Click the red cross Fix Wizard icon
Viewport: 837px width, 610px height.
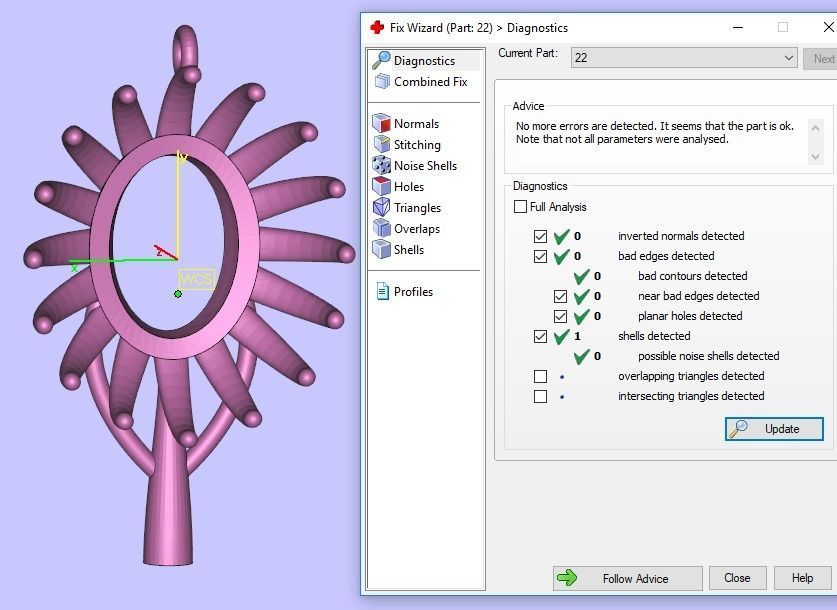tap(377, 27)
